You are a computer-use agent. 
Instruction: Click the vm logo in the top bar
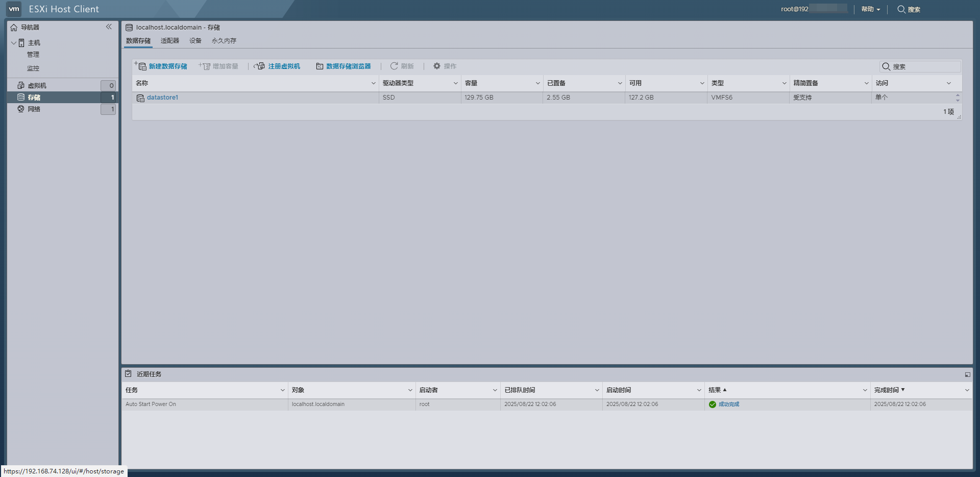coord(13,9)
